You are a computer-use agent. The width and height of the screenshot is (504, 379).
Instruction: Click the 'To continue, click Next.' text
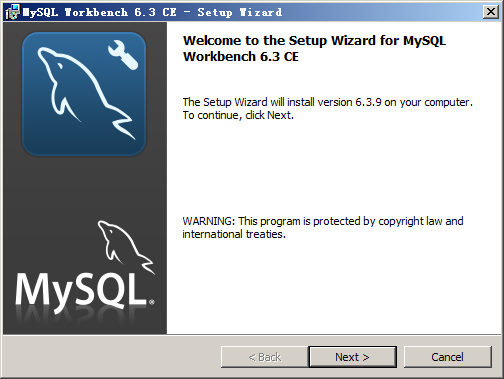click(238, 115)
